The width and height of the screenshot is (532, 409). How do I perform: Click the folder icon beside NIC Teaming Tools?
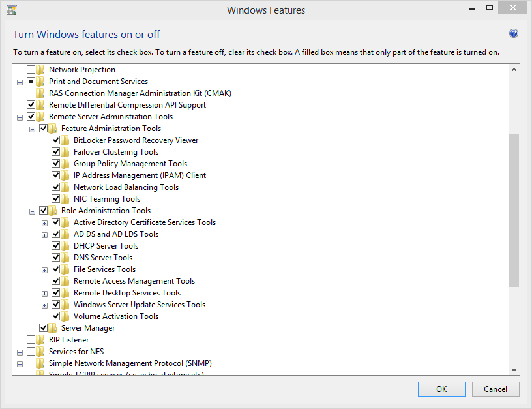pyautogui.click(x=66, y=199)
